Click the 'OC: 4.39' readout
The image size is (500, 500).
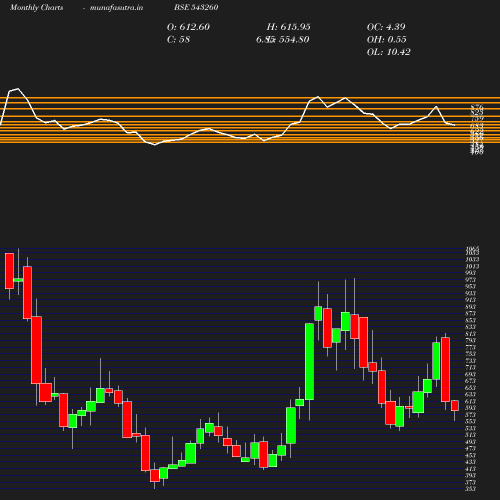386,27
